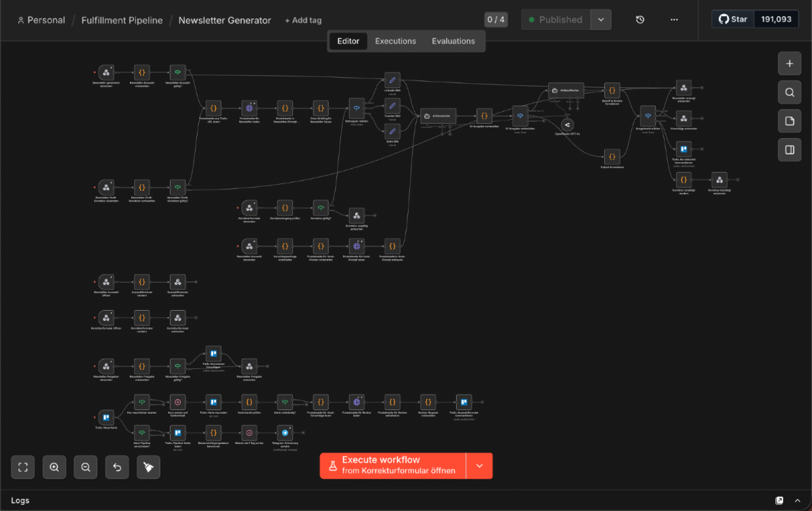Select the Warten bis 1 Tag vorher wait node
812x511 pixels.
tap(249, 433)
